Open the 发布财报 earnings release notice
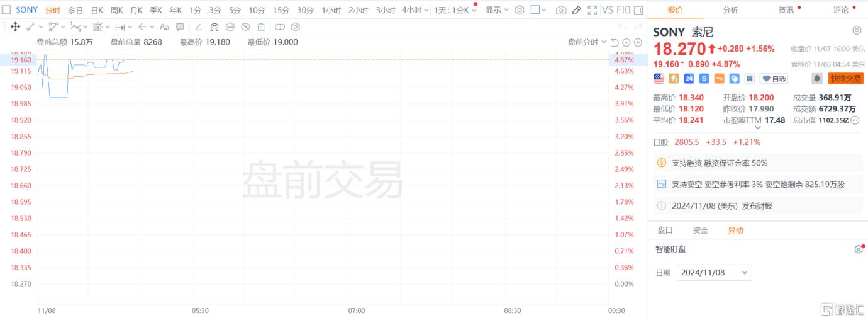This screenshot has width=868, height=320. pos(757,206)
